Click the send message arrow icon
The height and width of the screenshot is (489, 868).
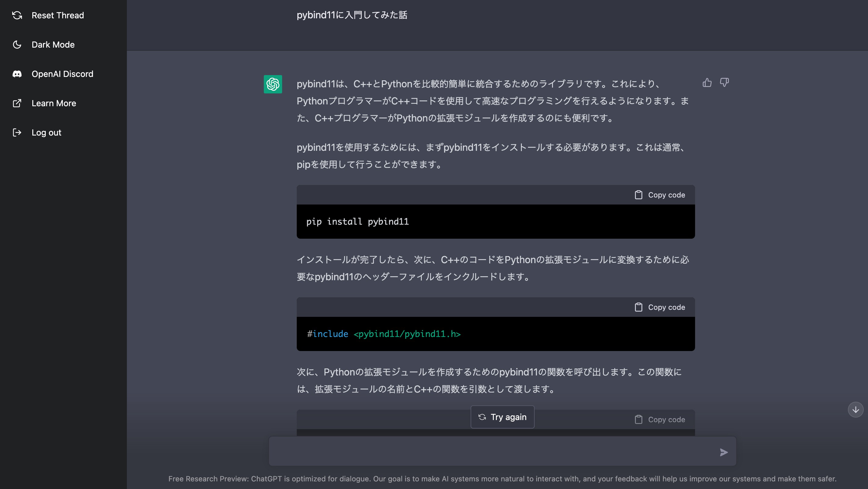pyautogui.click(x=723, y=452)
